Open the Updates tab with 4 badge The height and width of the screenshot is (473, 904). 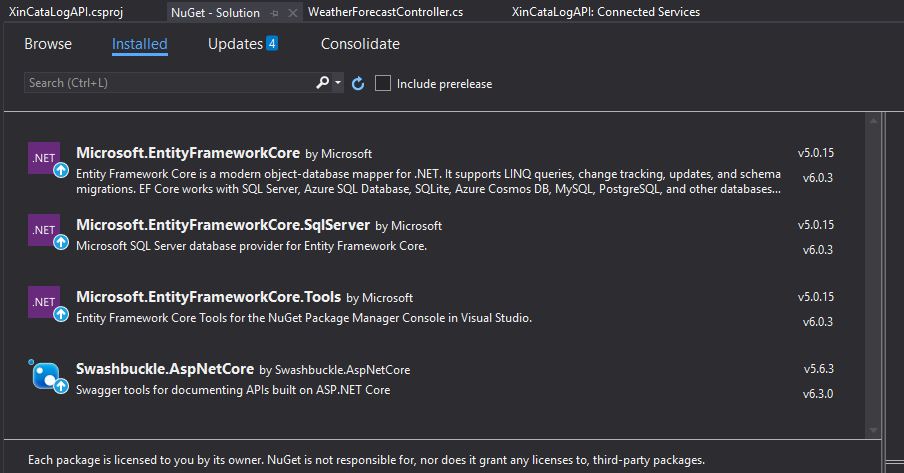pyautogui.click(x=243, y=44)
